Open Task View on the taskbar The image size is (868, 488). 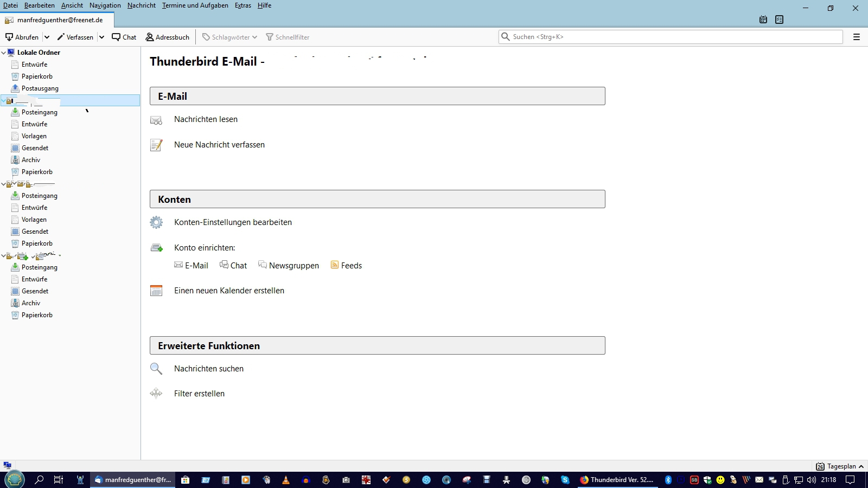(x=59, y=480)
